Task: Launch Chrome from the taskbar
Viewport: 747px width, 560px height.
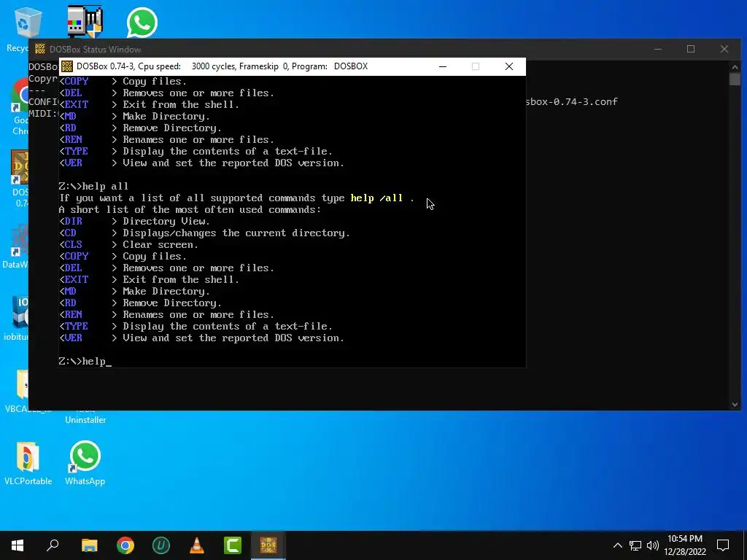Action: [125, 545]
